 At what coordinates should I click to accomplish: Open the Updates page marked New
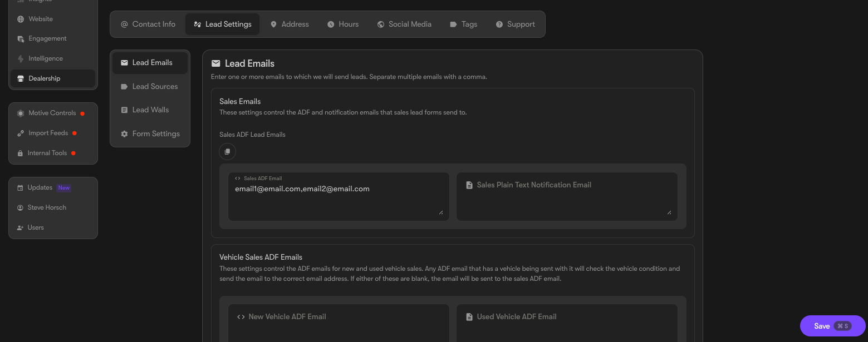click(53, 187)
